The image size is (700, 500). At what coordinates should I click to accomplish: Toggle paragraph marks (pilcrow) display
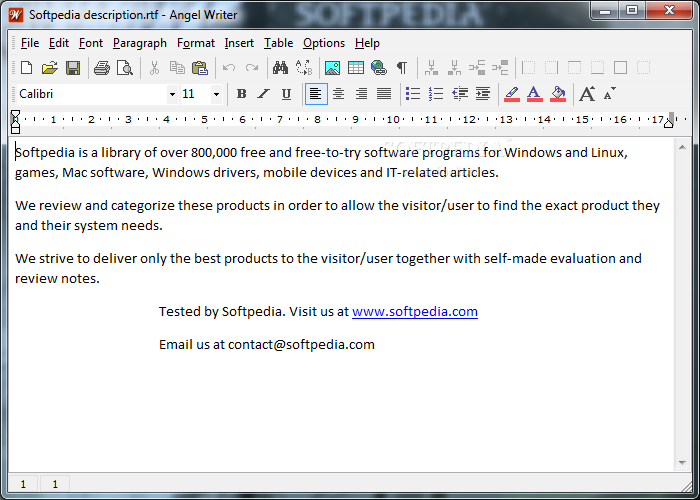402,68
